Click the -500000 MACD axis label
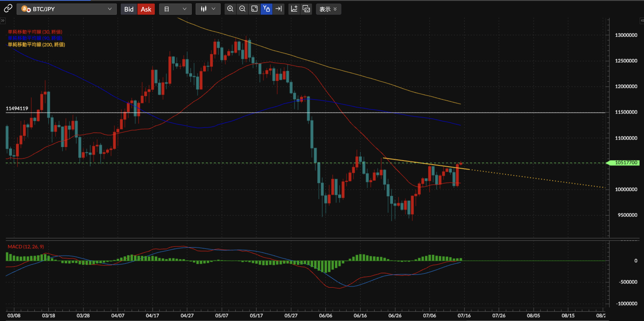Image resolution: width=644 pixels, height=321 pixels. [628, 282]
